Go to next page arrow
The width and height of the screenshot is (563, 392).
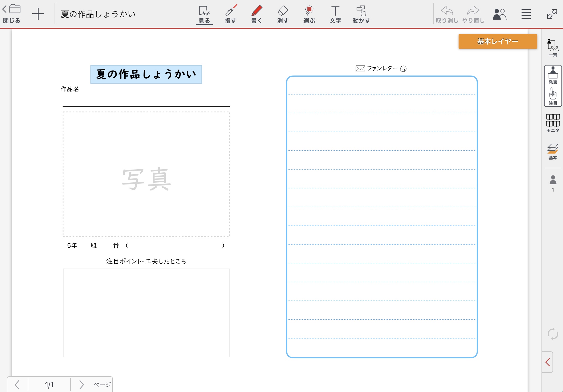[81, 384]
